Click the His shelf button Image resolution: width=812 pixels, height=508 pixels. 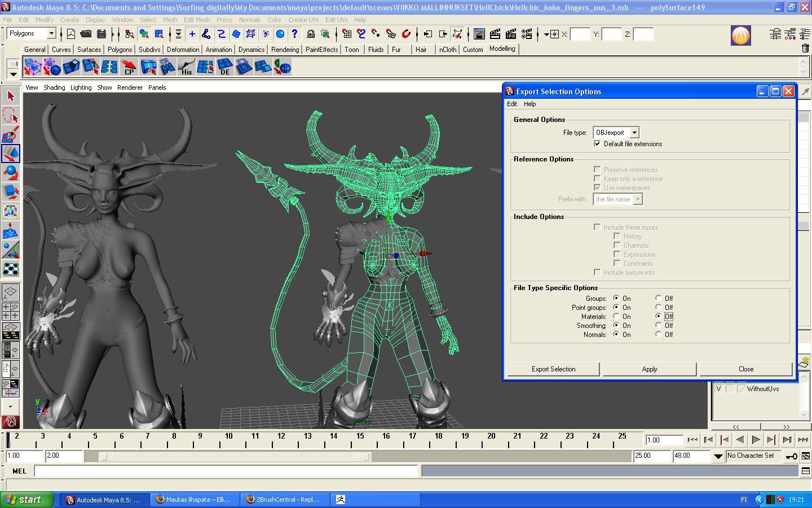tap(186, 68)
